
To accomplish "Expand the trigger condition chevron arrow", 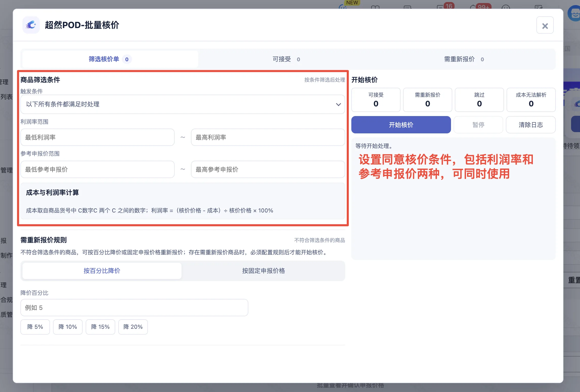I will click(x=338, y=104).
